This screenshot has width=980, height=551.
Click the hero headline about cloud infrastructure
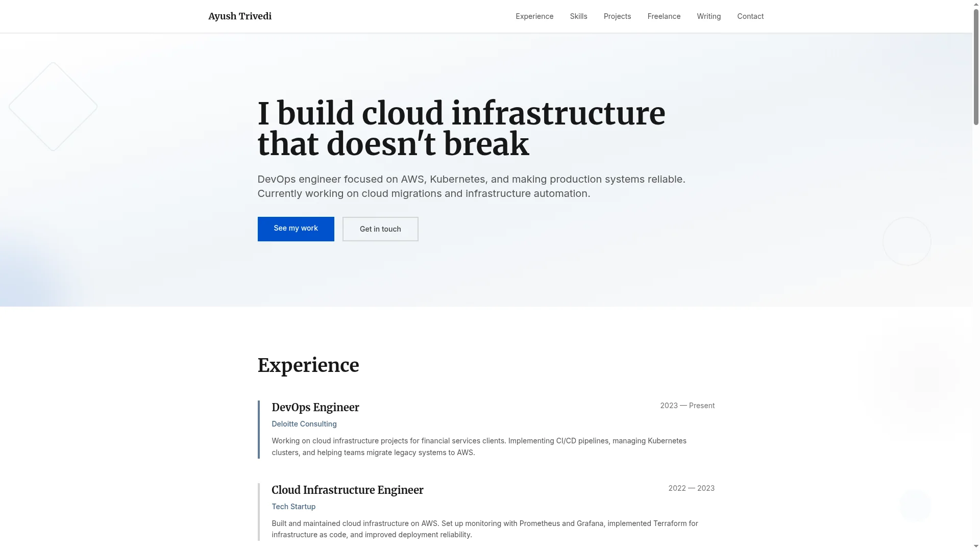(x=461, y=129)
